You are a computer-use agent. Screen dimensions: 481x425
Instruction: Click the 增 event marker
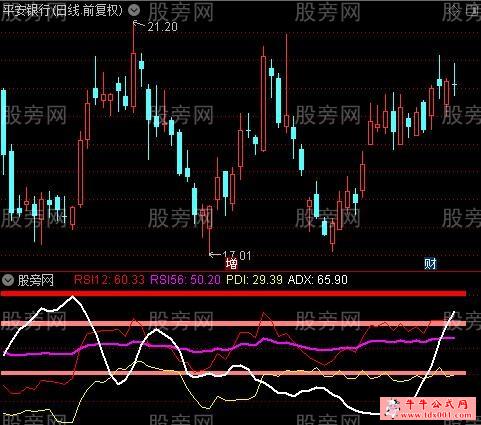coord(231,264)
